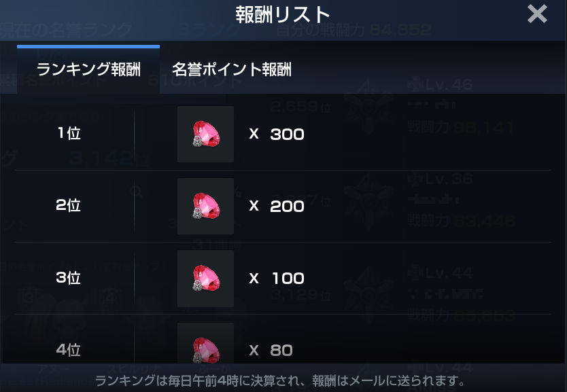Screen dimensions: 567x392
Task: Select the 4位 rank label
Action: [68, 349]
